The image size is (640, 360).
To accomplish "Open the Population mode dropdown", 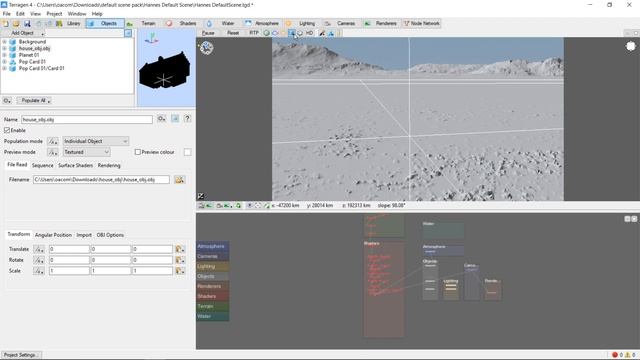I will [96, 141].
